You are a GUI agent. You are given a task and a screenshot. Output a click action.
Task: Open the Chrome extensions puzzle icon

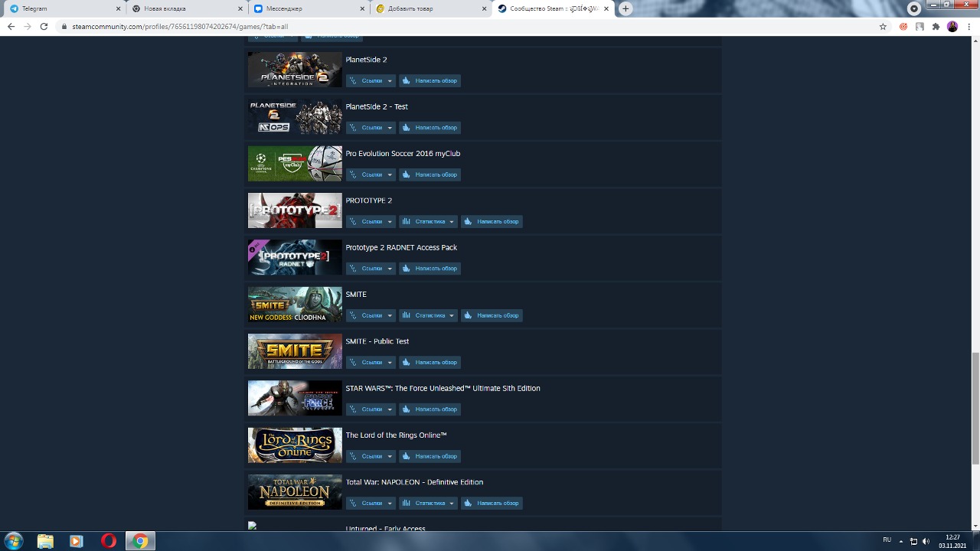(936, 26)
